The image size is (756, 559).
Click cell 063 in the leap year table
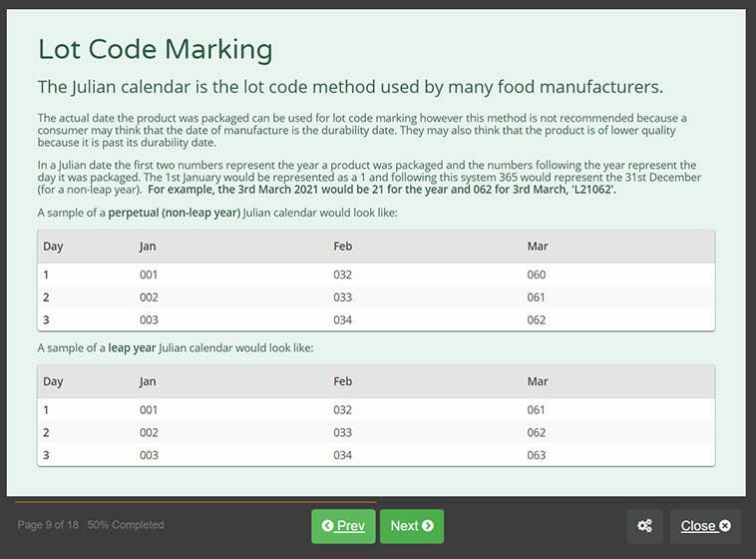point(537,454)
